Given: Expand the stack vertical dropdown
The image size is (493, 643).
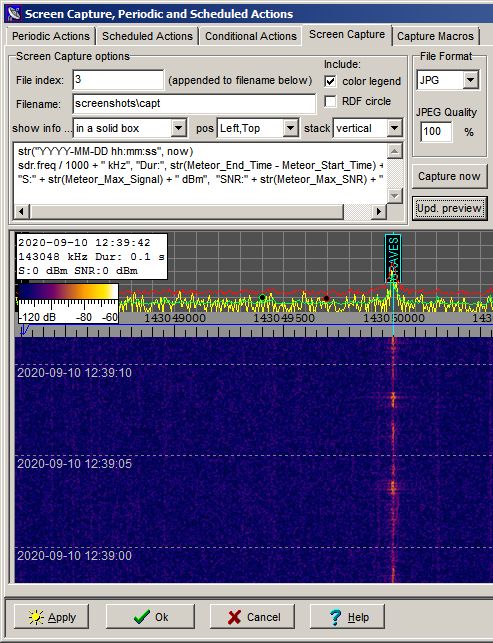Looking at the screenshot, I should click(x=394, y=128).
